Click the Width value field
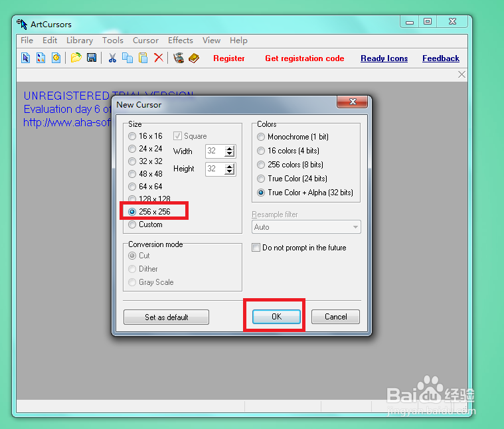Screen dimensions: 504x429 215,151
